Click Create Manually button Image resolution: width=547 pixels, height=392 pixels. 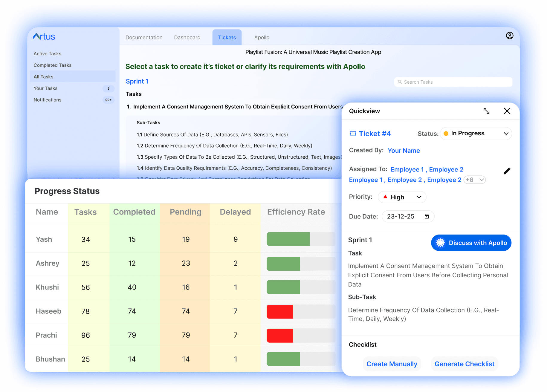pos(392,364)
